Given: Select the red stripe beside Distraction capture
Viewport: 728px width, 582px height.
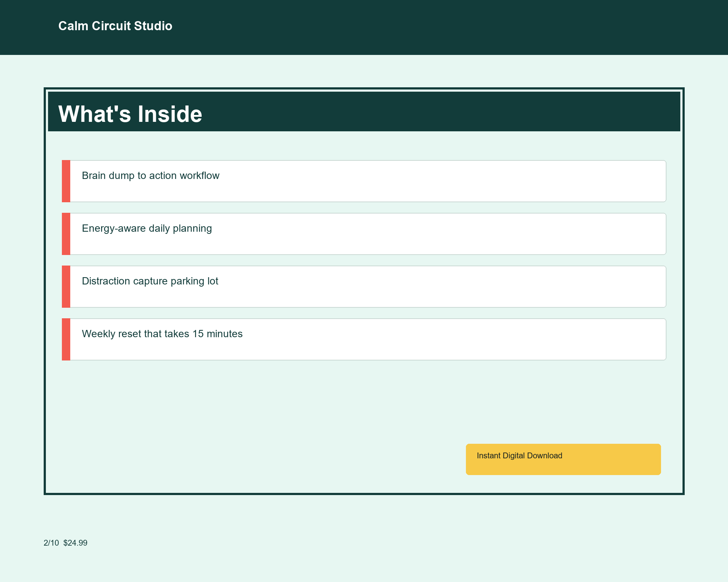Looking at the screenshot, I should coord(66,286).
